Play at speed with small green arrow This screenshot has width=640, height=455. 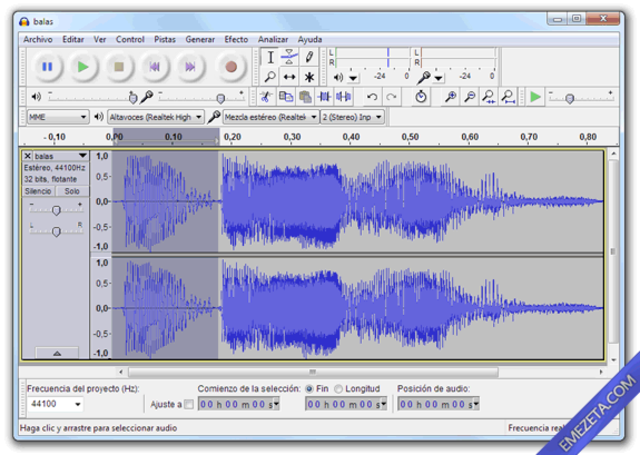[535, 97]
